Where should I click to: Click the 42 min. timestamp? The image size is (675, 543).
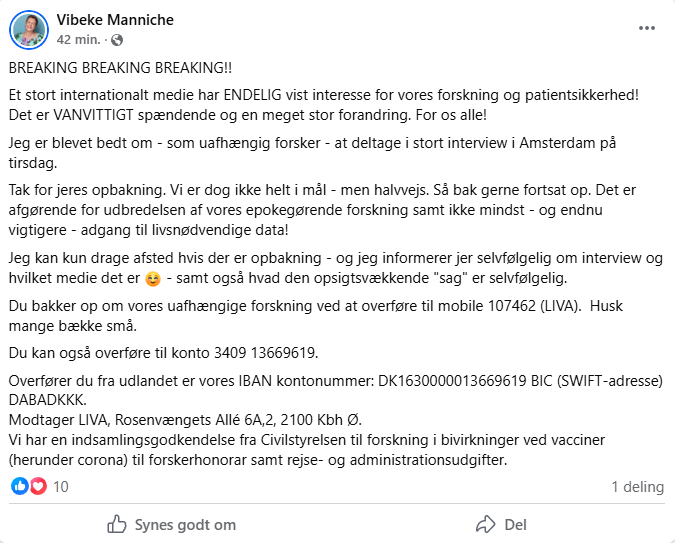coord(78,40)
